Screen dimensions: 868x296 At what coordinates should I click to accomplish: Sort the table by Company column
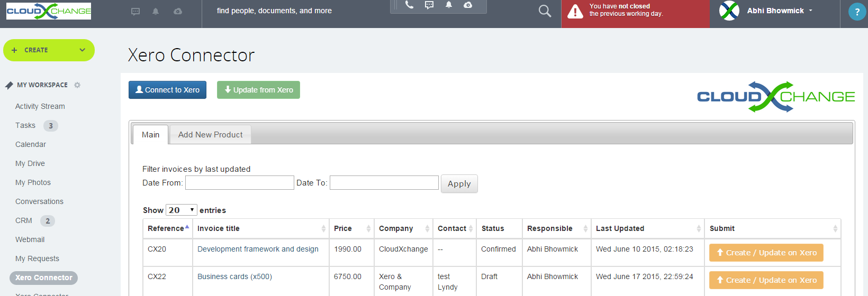(403, 228)
